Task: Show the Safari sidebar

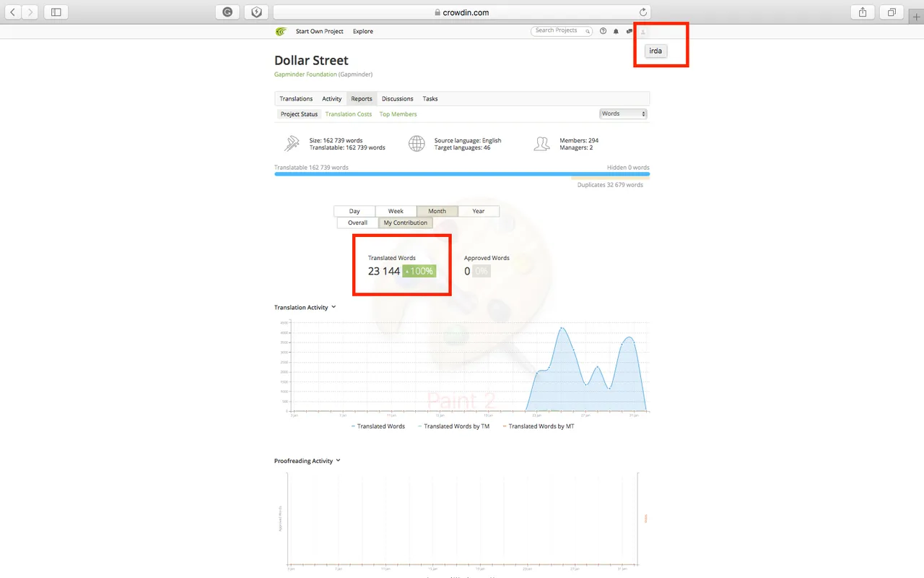Action: pos(56,12)
